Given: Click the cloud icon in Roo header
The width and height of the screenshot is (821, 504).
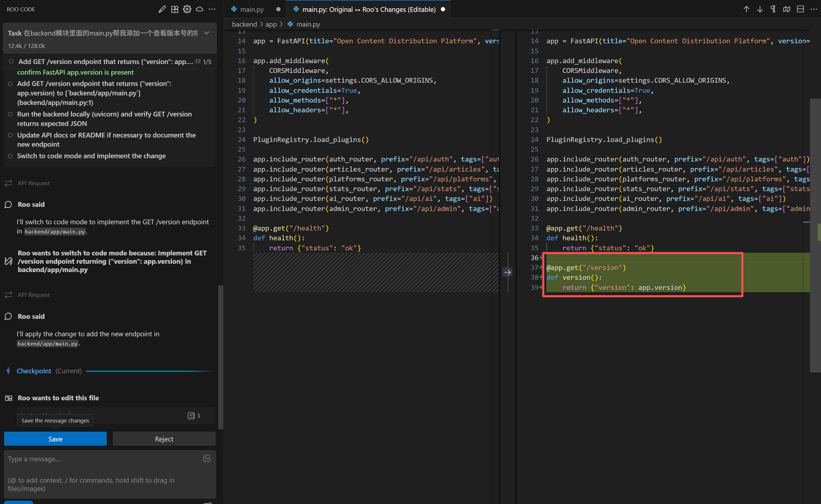Looking at the screenshot, I should [x=200, y=9].
